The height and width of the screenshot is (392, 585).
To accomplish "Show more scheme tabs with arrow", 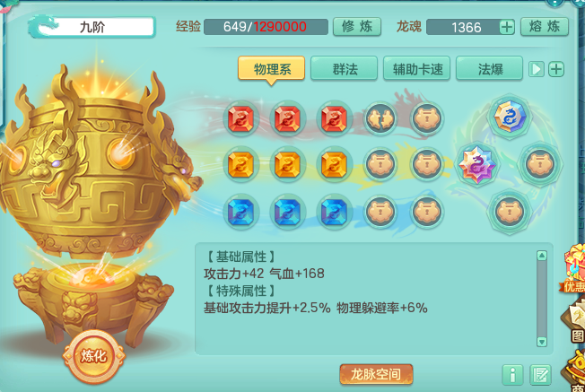I will coord(537,69).
